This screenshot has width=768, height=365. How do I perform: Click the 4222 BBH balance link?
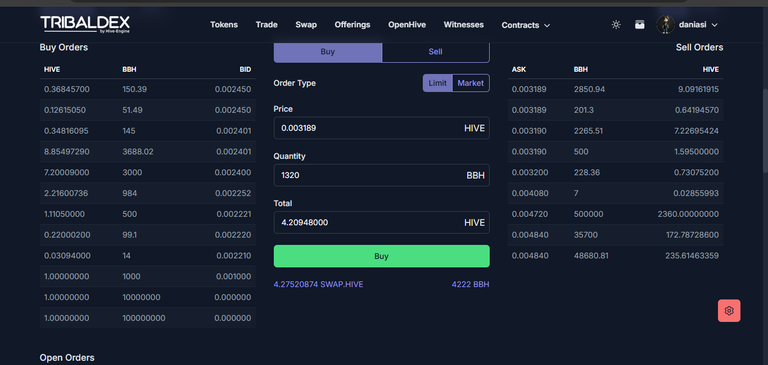[470, 284]
